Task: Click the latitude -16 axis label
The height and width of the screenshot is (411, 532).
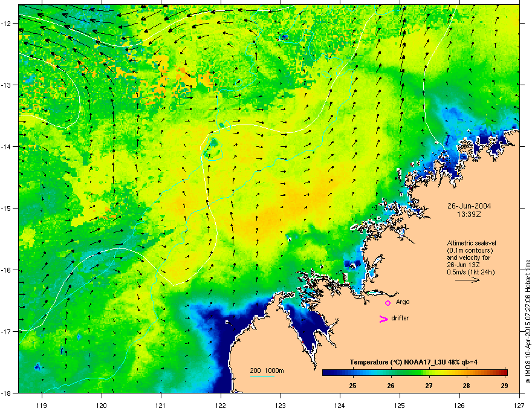Action: click(7, 270)
